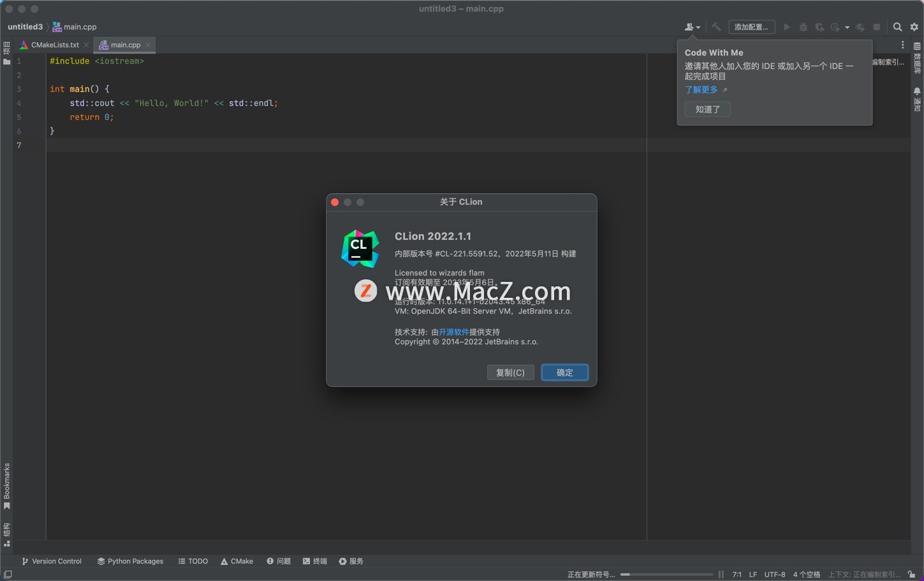Open the 服务 (Services) tool window
Screen dimensions: 924x581
click(351, 561)
